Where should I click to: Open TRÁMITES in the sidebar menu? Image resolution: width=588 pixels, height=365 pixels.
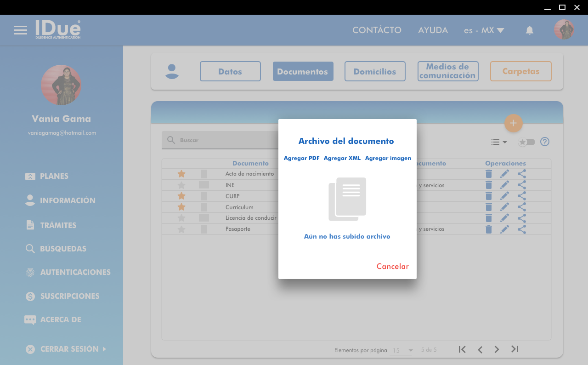pyautogui.click(x=58, y=225)
